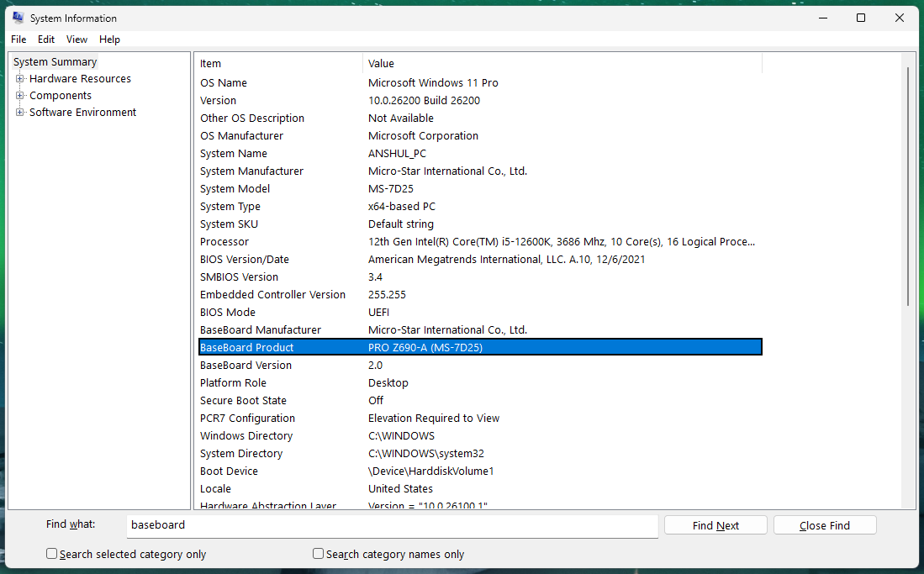This screenshot has width=924, height=574.
Task: Select the Version row item
Action: pos(480,100)
